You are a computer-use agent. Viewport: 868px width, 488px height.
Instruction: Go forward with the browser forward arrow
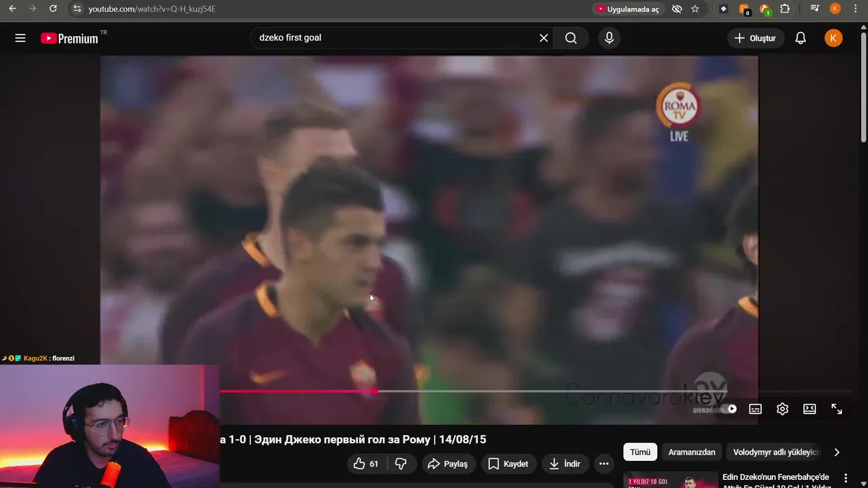click(33, 9)
